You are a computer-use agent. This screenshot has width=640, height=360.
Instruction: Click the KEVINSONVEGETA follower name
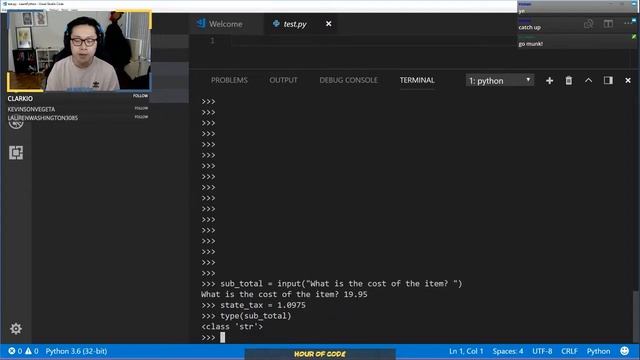point(31,109)
